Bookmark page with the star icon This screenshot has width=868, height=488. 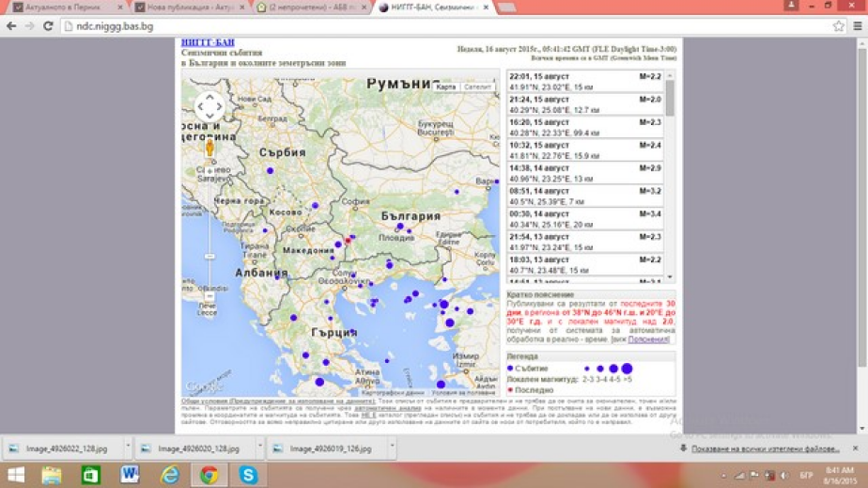839,26
